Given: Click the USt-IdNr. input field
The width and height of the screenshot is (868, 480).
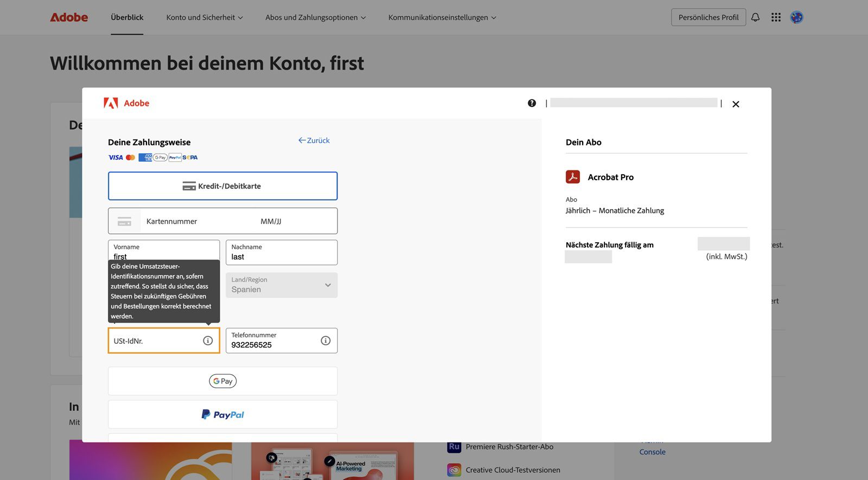Looking at the screenshot, I should pyautogui.click(x=164, y=340).
